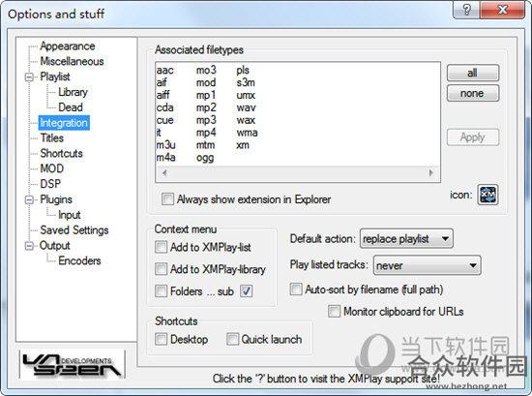
Task: Select the 'aiff' filetype
Action: point(163,95)
